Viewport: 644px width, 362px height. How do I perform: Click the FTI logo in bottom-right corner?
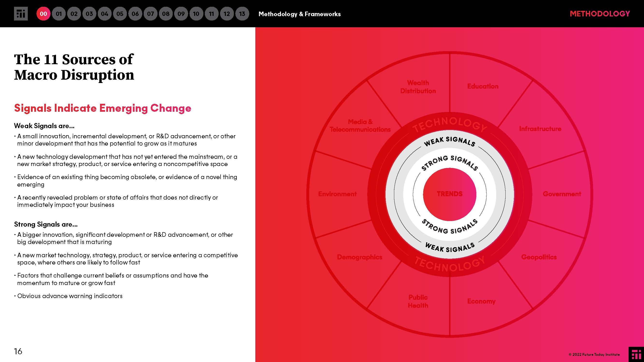tap(636, 354)
